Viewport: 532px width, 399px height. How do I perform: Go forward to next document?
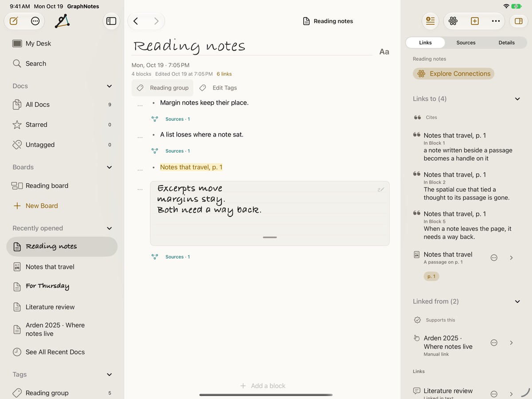point(156,21)
